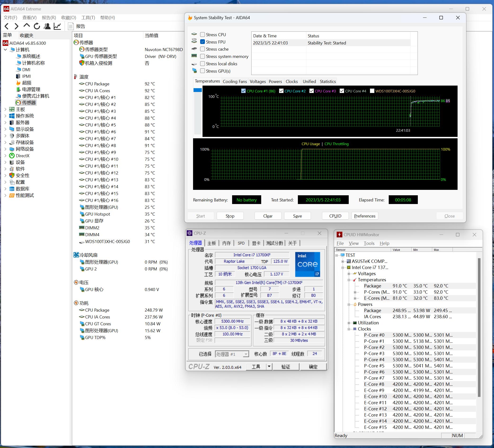Click the up-level arrow icon in AIDA64 toolbar
This screenshot has width=494, height=448.
[26, 26]
